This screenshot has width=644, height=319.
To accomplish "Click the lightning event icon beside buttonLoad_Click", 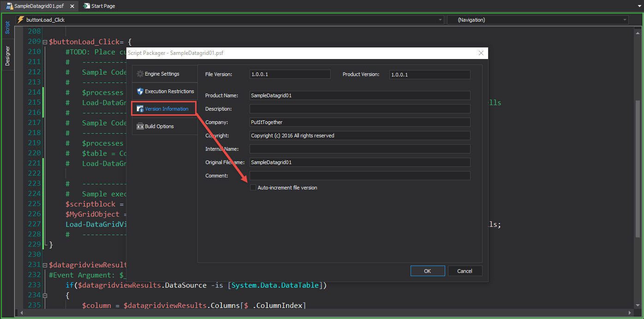I will 21,20.
